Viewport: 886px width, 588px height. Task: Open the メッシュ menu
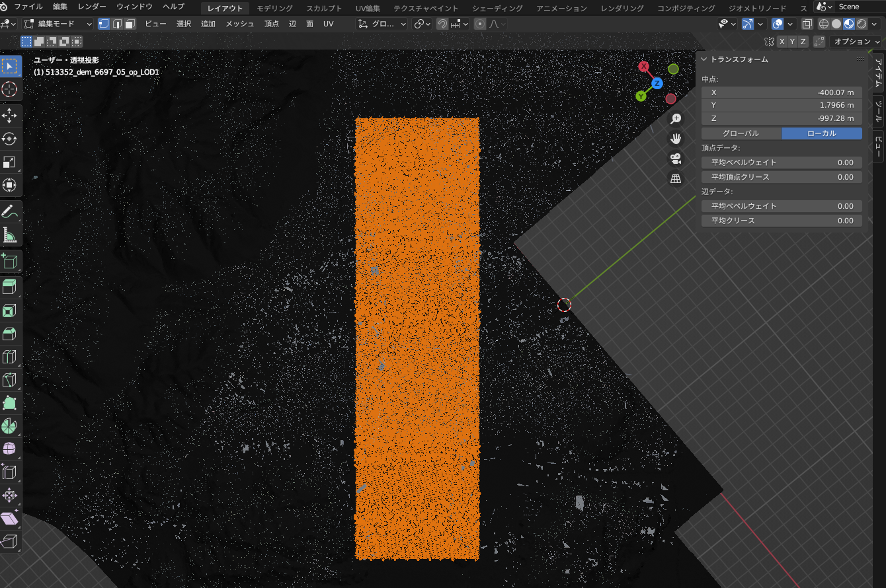tap(239, 24)
